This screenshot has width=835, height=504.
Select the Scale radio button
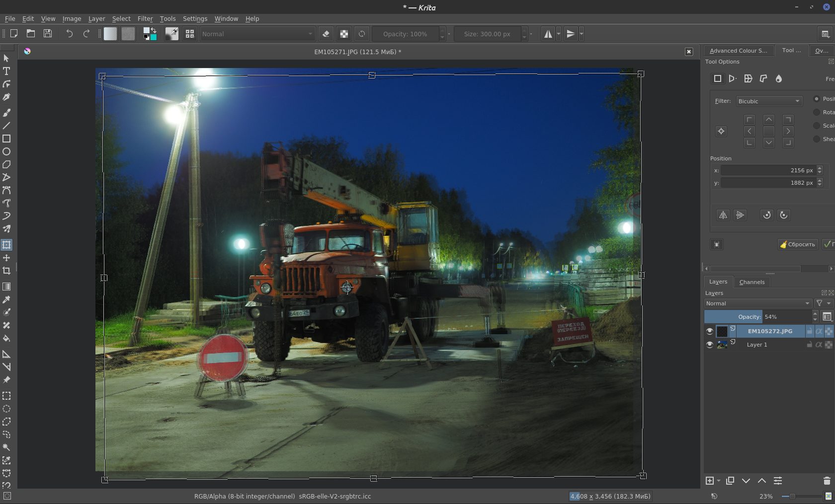(817, 126)
